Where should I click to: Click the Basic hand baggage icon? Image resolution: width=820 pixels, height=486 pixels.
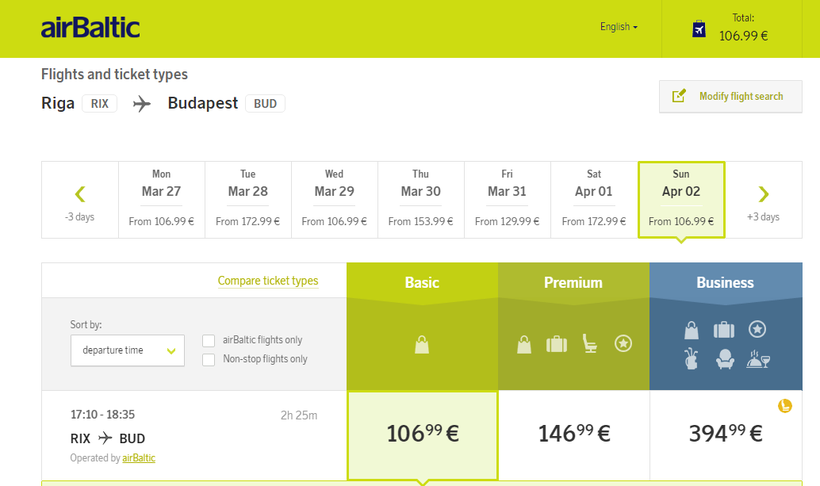coord(422,345)
